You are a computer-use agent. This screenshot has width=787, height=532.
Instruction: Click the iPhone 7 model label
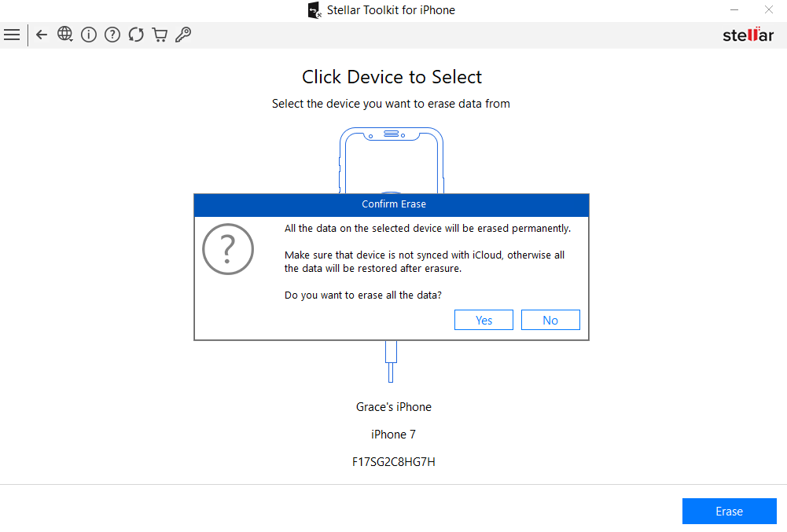393,434
